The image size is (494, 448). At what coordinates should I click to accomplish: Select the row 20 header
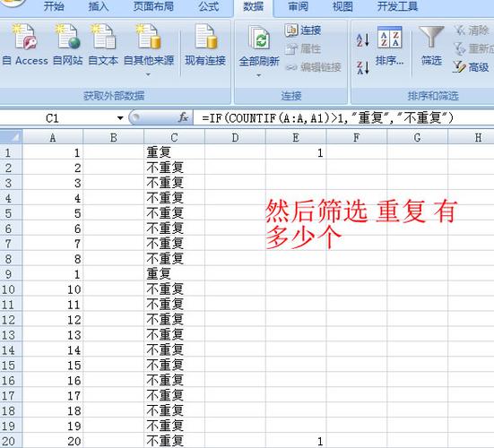click(11, 441)
